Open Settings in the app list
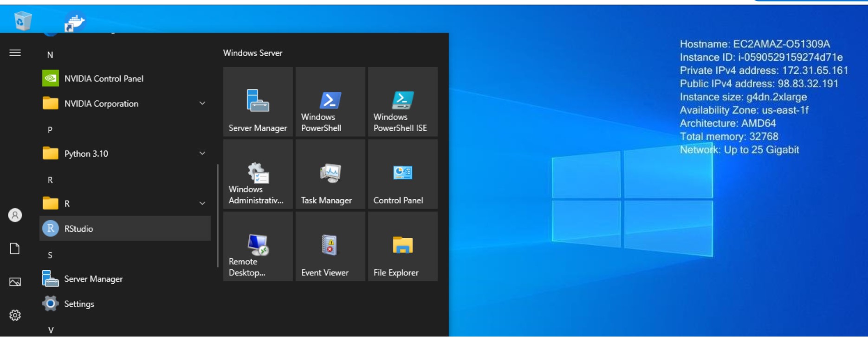Image resolution: width=868 pixels, height=337 pixels. coord(125,304)
